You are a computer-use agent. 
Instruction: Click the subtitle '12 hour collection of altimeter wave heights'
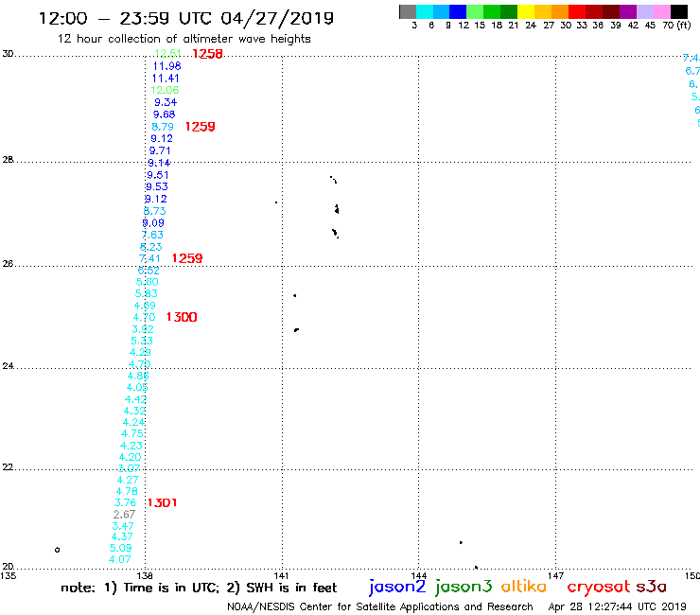(x=184, y=39)
